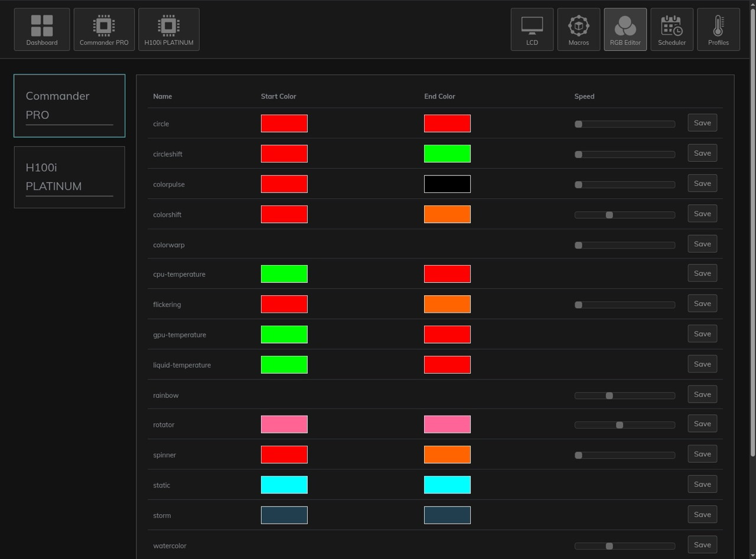Save the rainbow effect settings
756x559 pixels.
pos(702,394)
